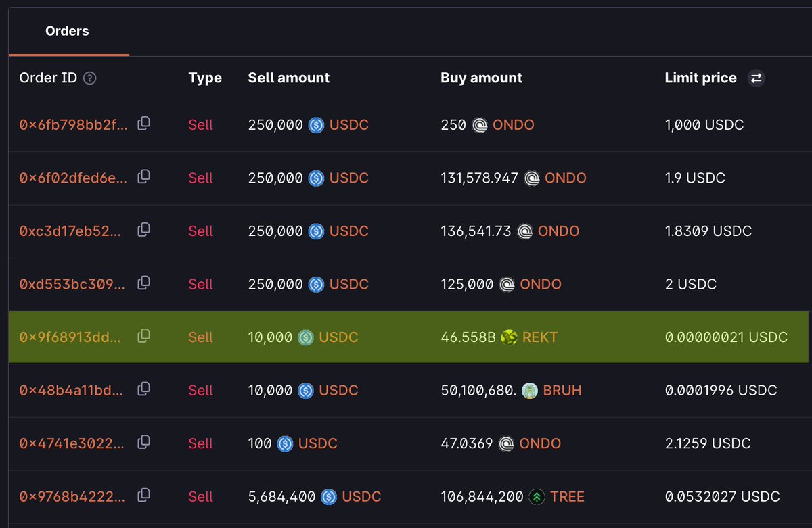Copy order ID 0x4741e3022
Image resolution: width=812 pixels, height=528 pixels.
click(143, 442)
